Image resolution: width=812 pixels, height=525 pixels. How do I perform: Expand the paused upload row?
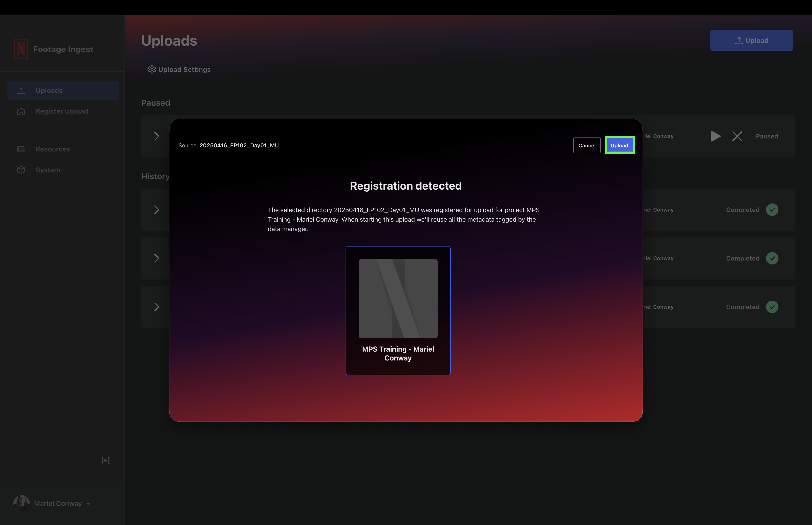[x=156, y=136]
